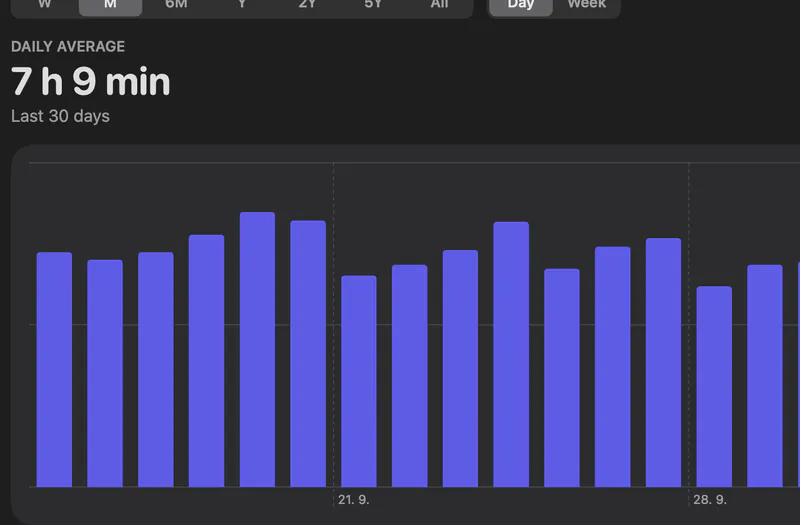The image size is (800, 525).
Task: Choose the 6M time range
Action: tap(176, 5)
